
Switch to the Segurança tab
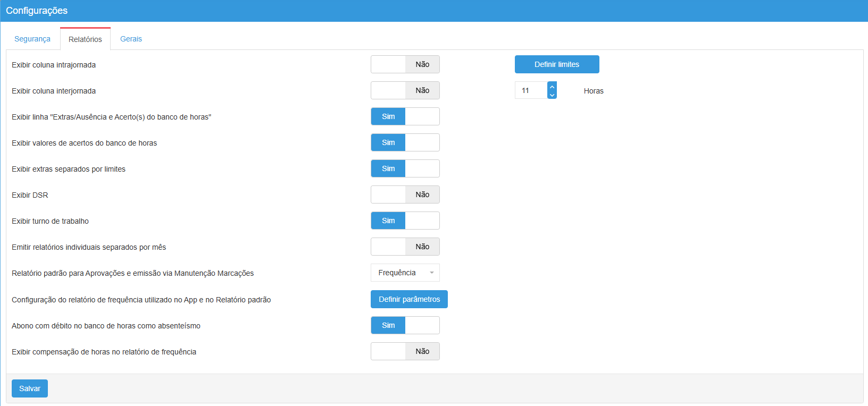[32, 39]
